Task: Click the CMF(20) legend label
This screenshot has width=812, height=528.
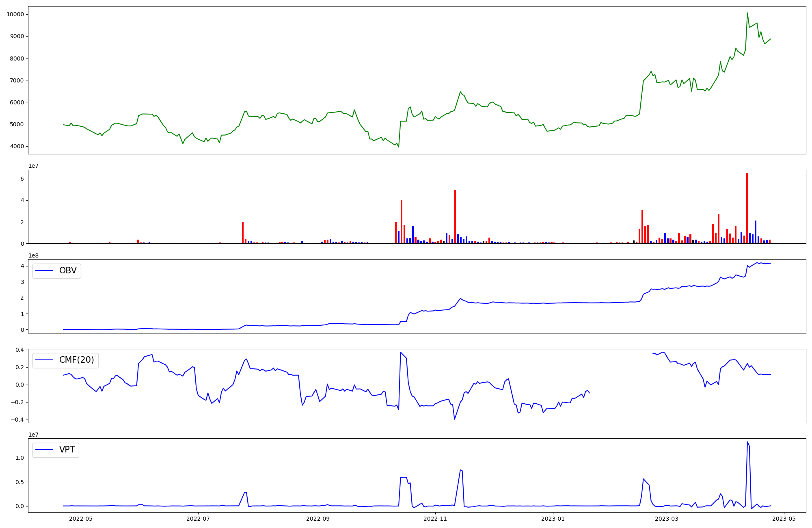Action: (76, 360)
